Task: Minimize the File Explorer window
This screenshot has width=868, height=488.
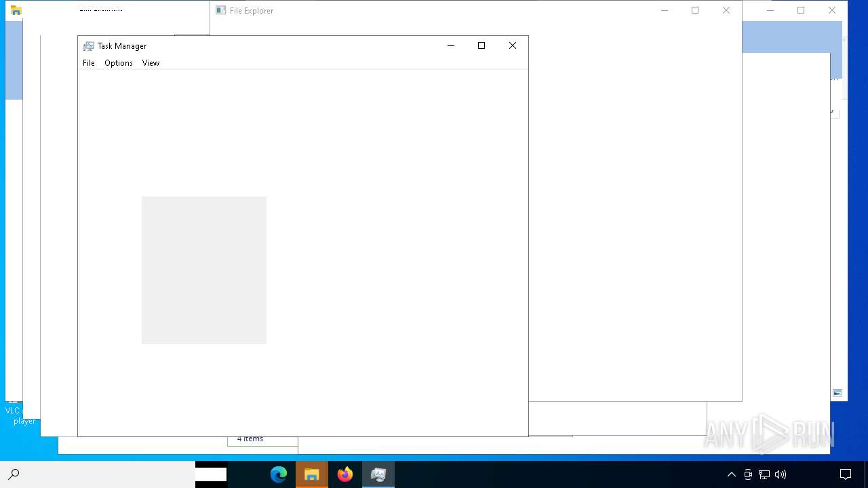Action: click(x=665, y=10)
